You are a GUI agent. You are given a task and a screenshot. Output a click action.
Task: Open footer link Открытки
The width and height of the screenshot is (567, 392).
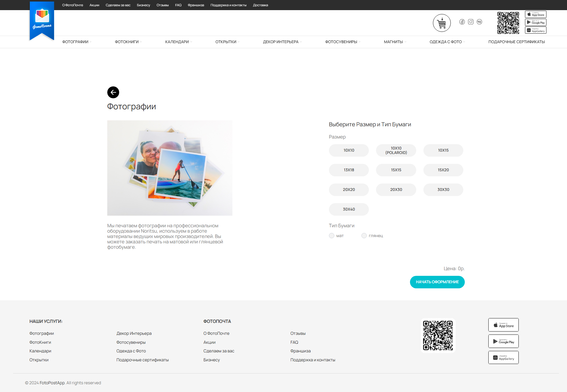point(39,360)
